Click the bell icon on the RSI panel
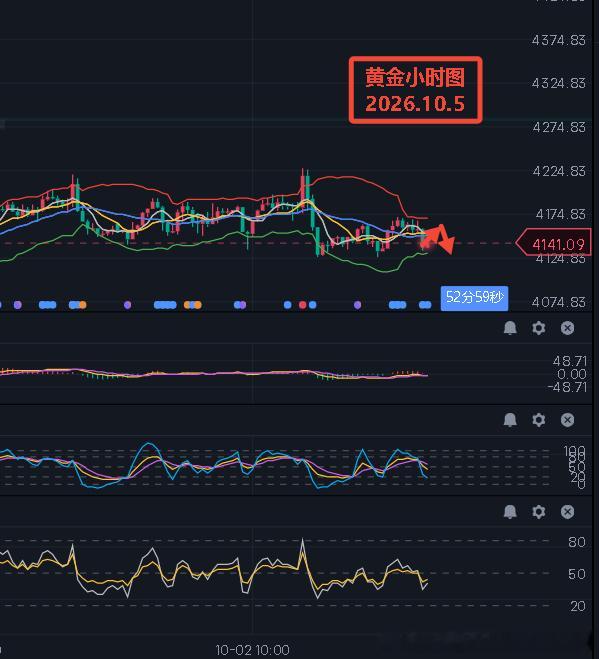Viewport: 599px width, 659px height. point(510,512)
